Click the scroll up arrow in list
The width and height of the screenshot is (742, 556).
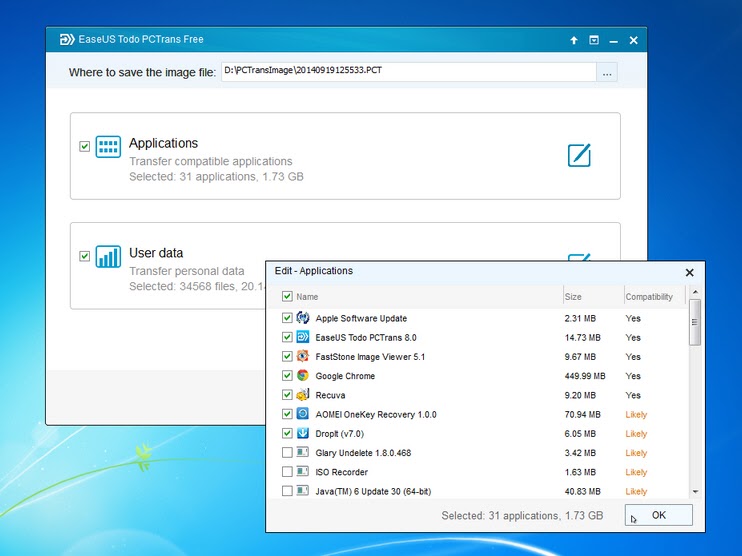coord(695,291)
